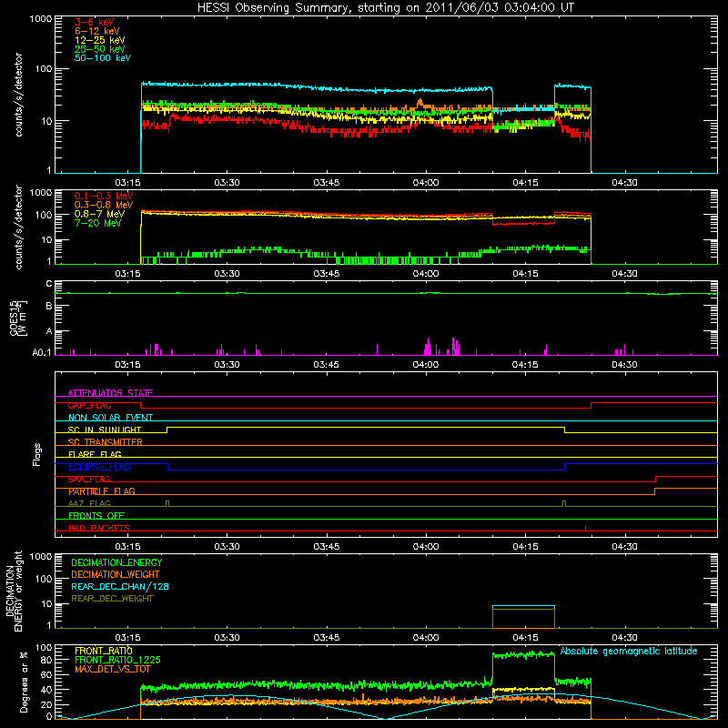
Task: Select the GAP_FLAG label
Action: 89,405
